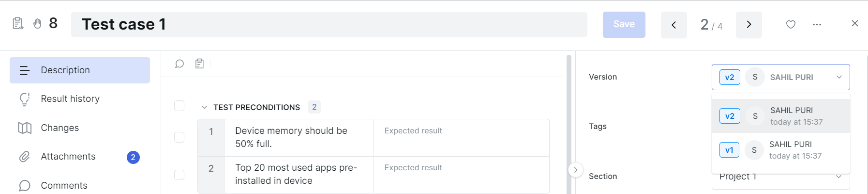Click the heart favorite icon
Screen dimensions: 868x194
791,24
